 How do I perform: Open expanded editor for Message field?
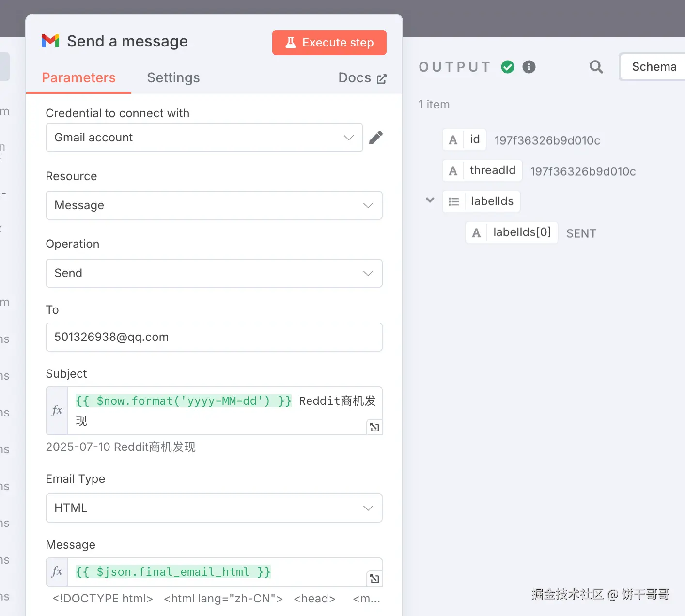pyautogui.click(x=374, y=579)
